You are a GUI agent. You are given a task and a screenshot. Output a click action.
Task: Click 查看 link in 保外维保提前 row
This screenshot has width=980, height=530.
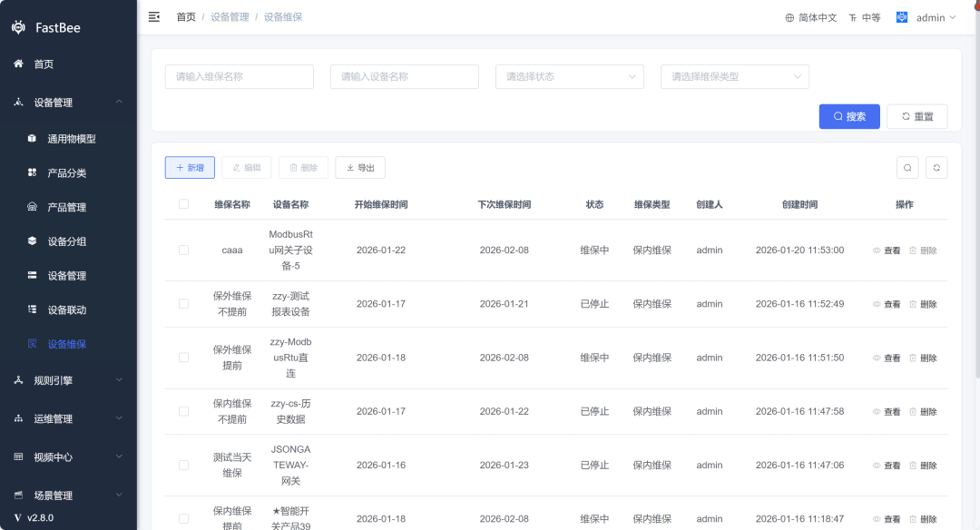pos(892,358)
